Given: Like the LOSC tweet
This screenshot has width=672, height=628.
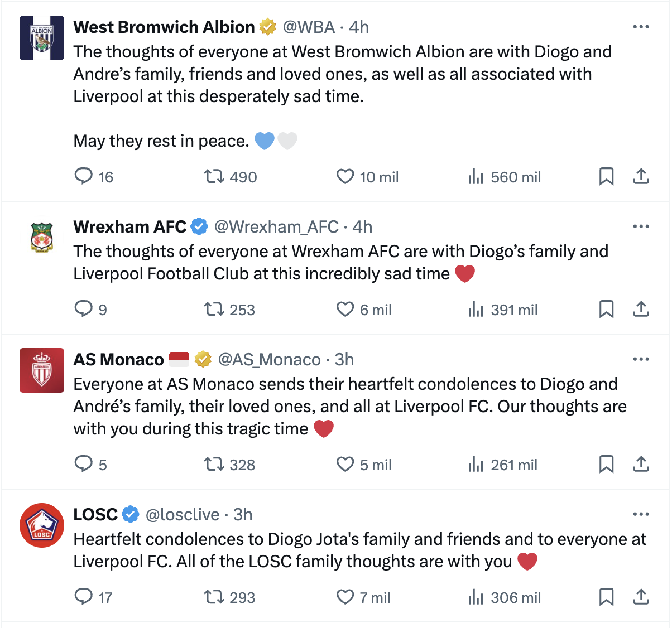Looking at the screenshot, I should 345,597.
